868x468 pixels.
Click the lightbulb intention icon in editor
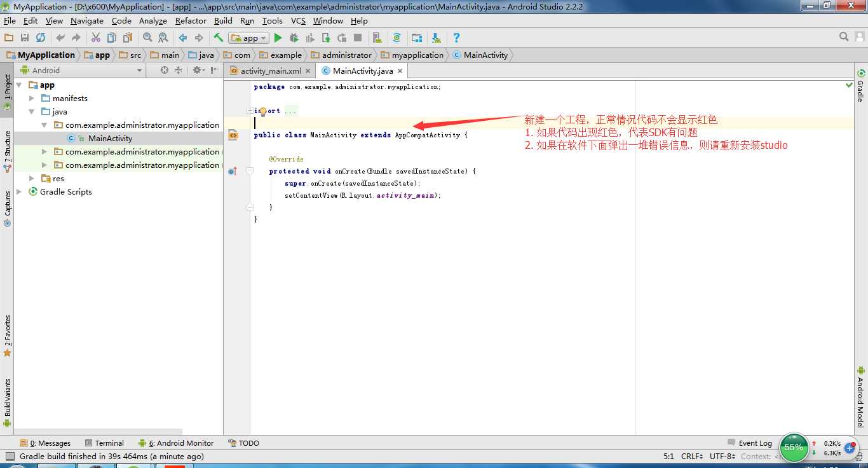tap(262, 111)
